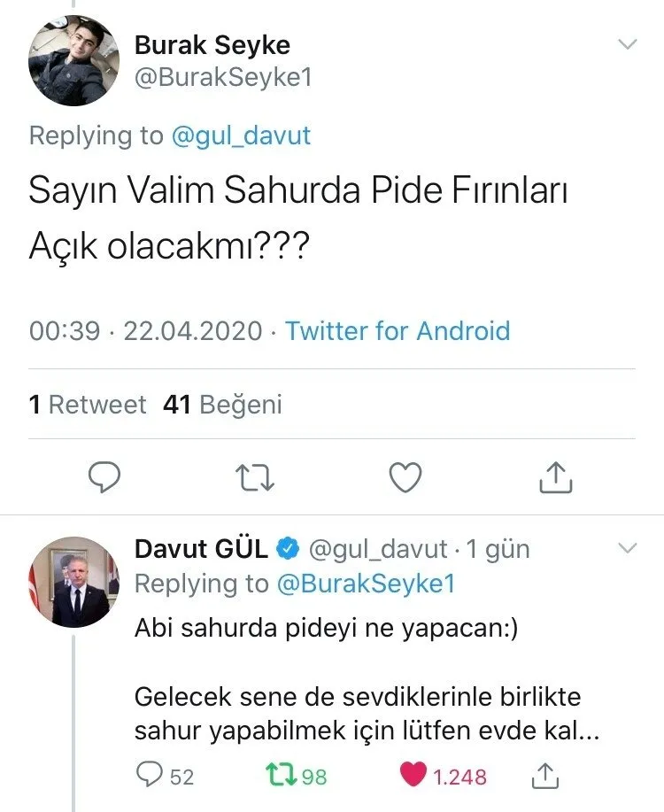Open the @BurakSeyke1 mention link
Screen dimensions: 664x812
[367, 584]
